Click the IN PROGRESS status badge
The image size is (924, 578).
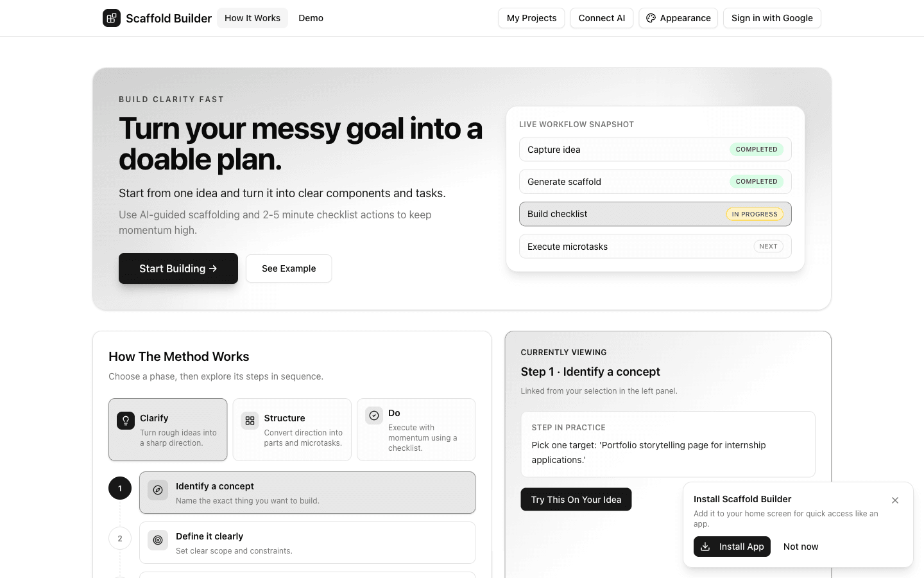[x=755, y=214]
